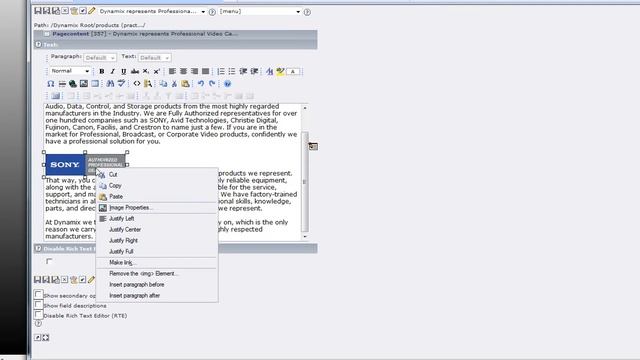
Task: Check Disable Rich Text Editor (RTE)
Action: (38, 315)
